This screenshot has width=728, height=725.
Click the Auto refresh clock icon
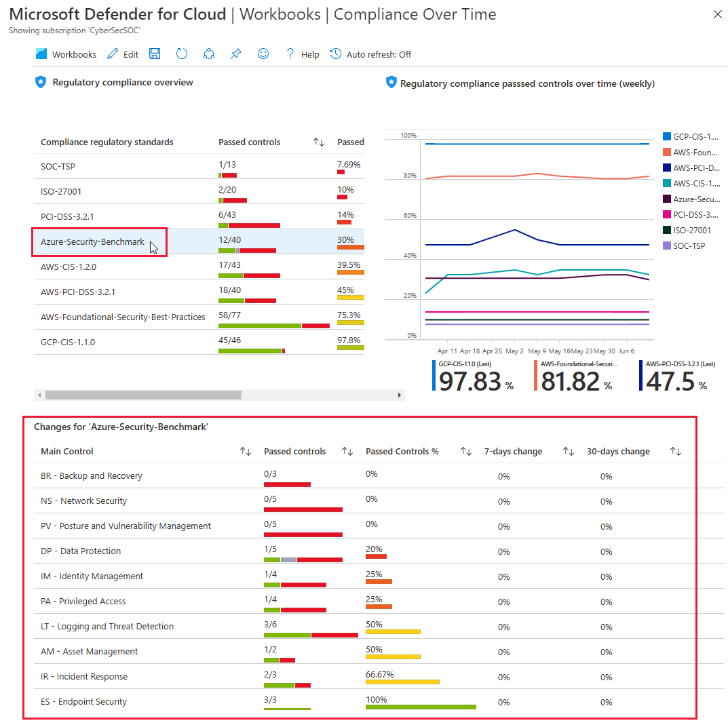click(335, 54)
